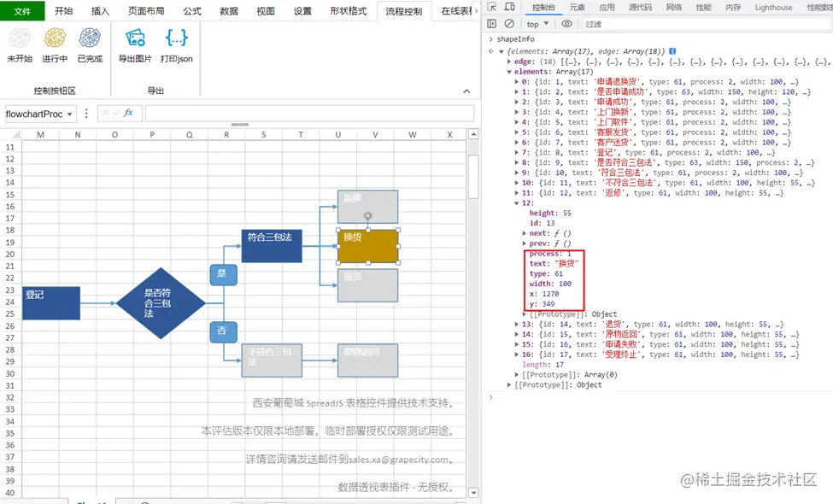Click the blue info badge after edge: Array(18)
Screen dimensions: 833x504
[x=672, y=51]
